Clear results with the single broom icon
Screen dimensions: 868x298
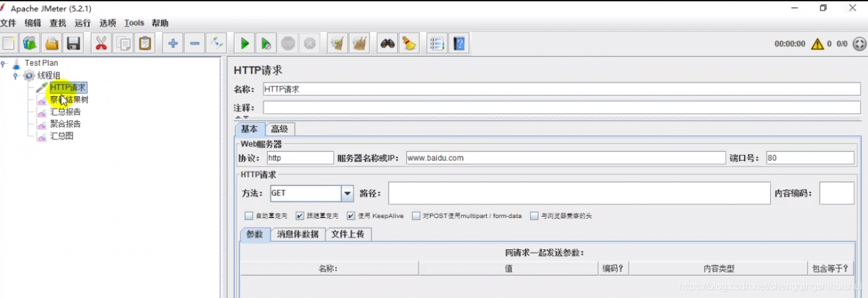tap(337, 44)
